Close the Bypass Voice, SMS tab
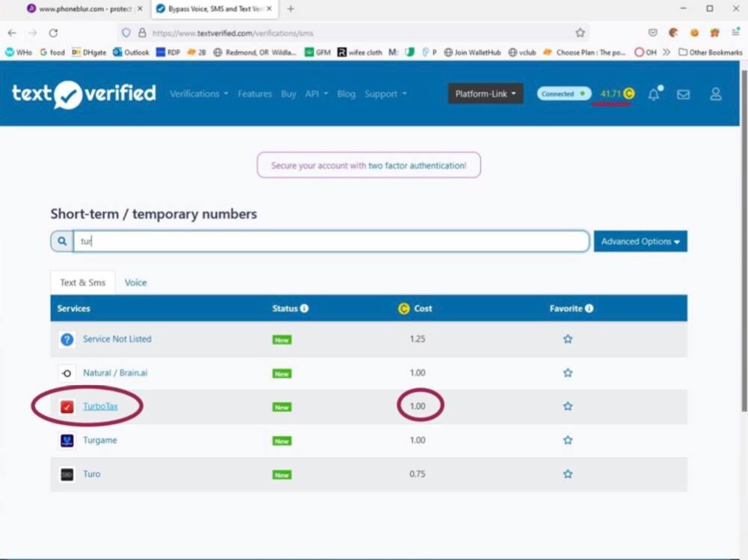Viewport: 748px width, 560px height. tap(270, 8)
